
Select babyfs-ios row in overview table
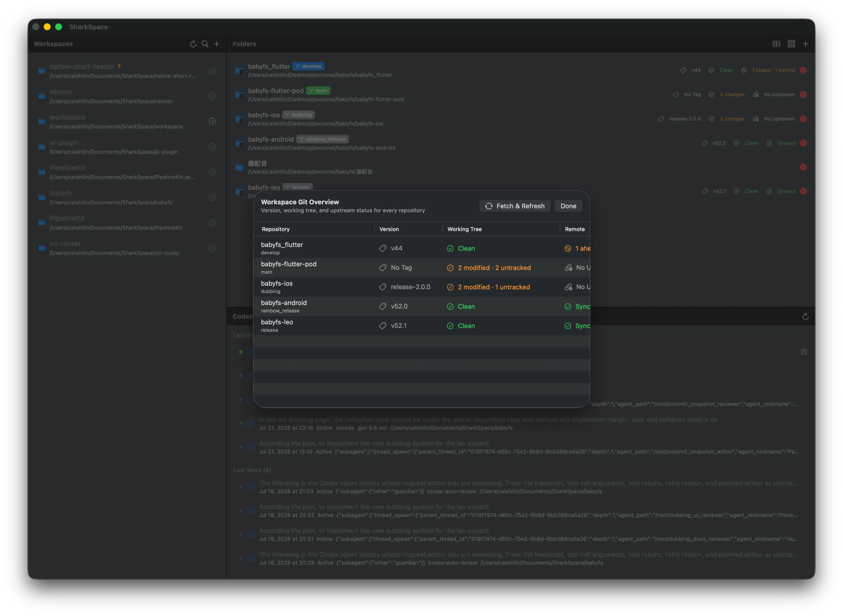[421, 287]
